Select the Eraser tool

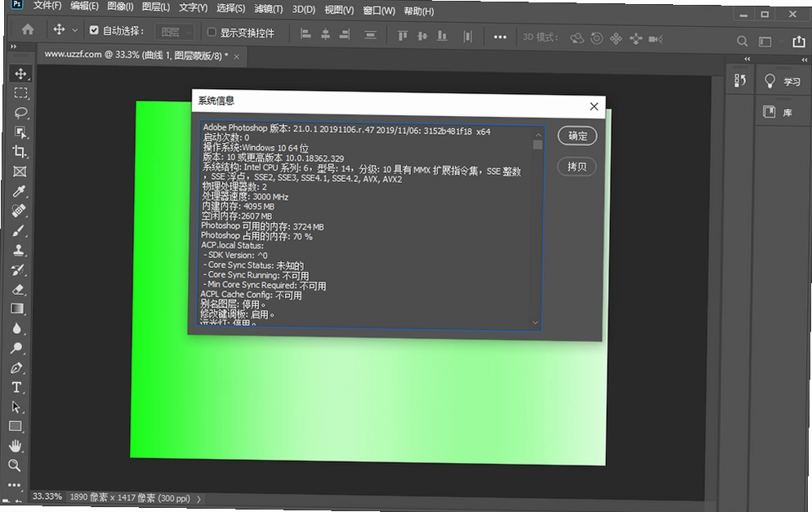[18, 289]
